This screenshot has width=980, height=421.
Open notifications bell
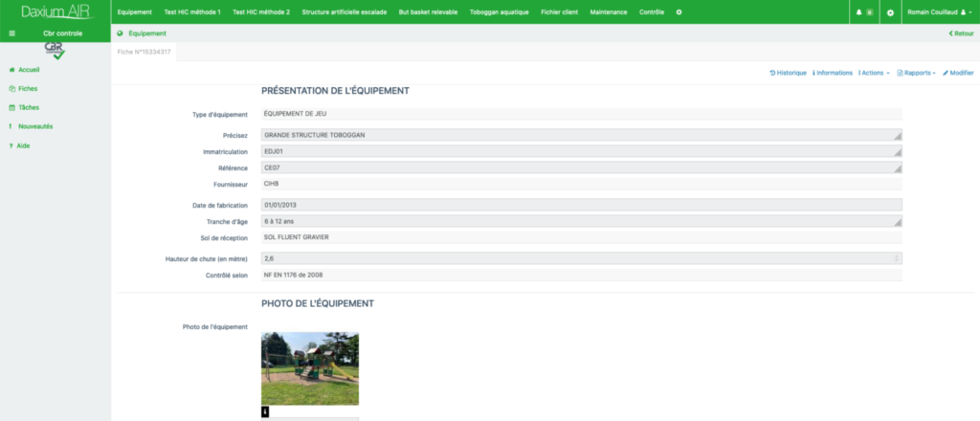tap(864, 12)
